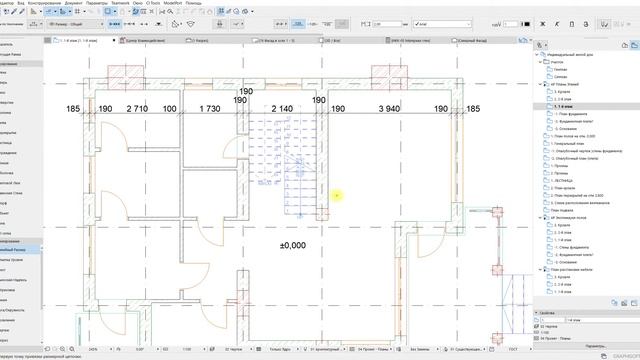Viewport: 640px width, 360px height.
Task: Open the '2. 2-й этаж' view in Navigator
Action: 563,99
